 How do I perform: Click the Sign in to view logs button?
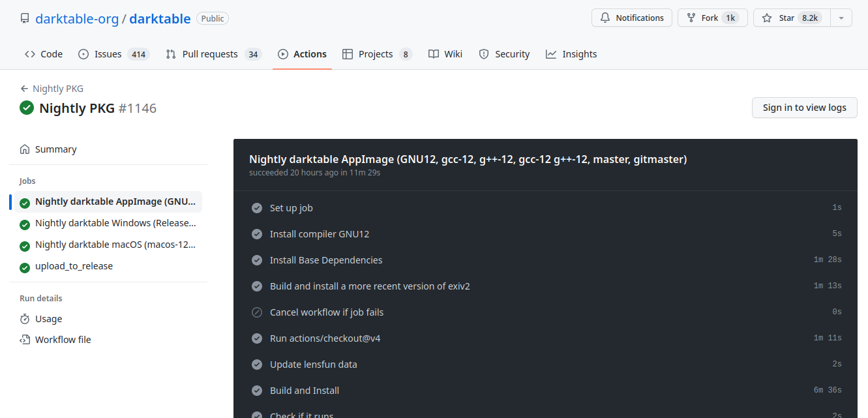click(804, 107)
